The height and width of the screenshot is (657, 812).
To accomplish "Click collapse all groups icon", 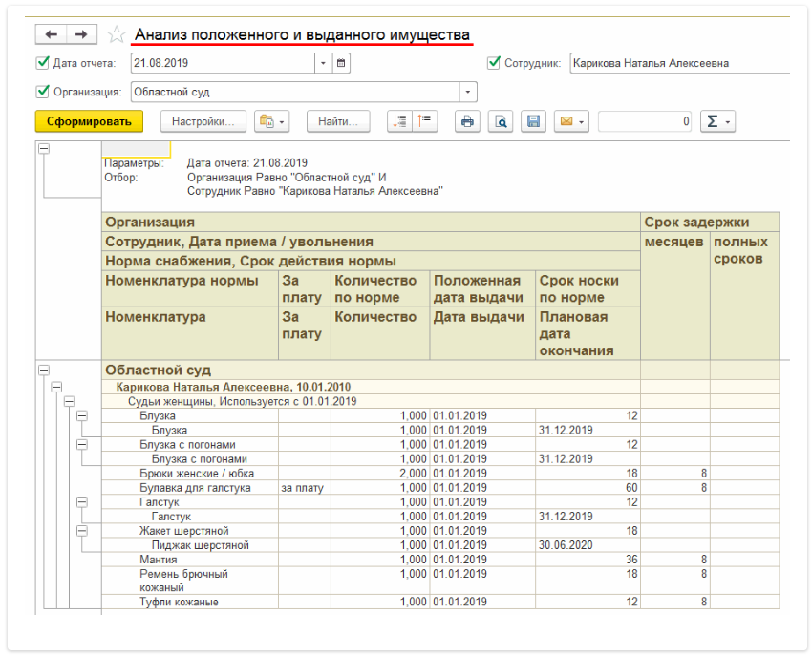I will point(424,121).
